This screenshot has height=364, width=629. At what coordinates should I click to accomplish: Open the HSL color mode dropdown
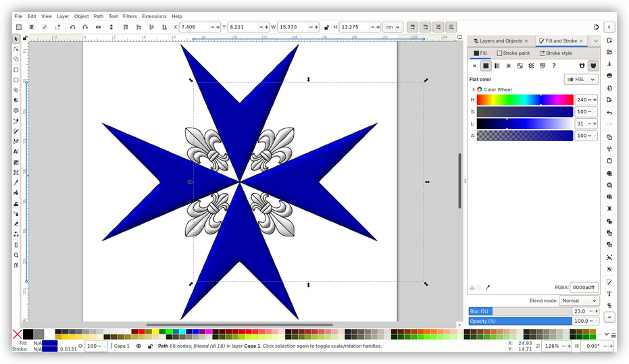tap(581, 80)
